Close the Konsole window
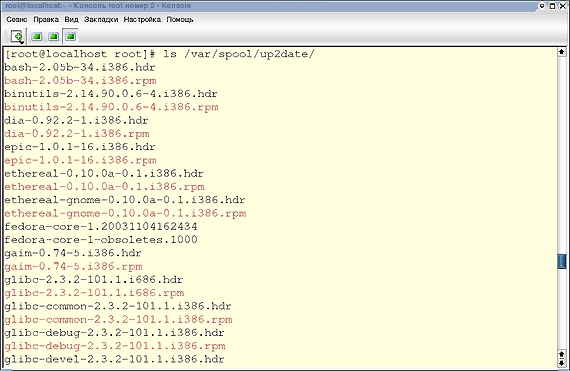570x371 pixels. tap(562, 6)
